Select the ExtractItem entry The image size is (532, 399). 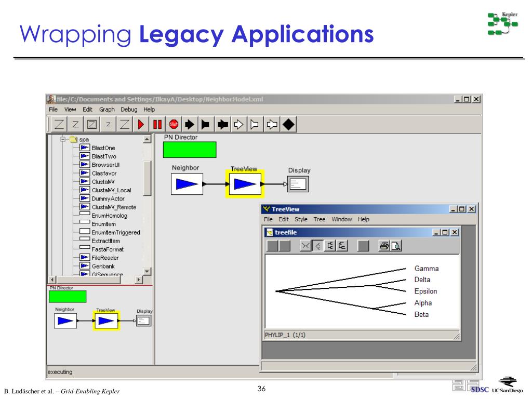[x=100, y=241]
